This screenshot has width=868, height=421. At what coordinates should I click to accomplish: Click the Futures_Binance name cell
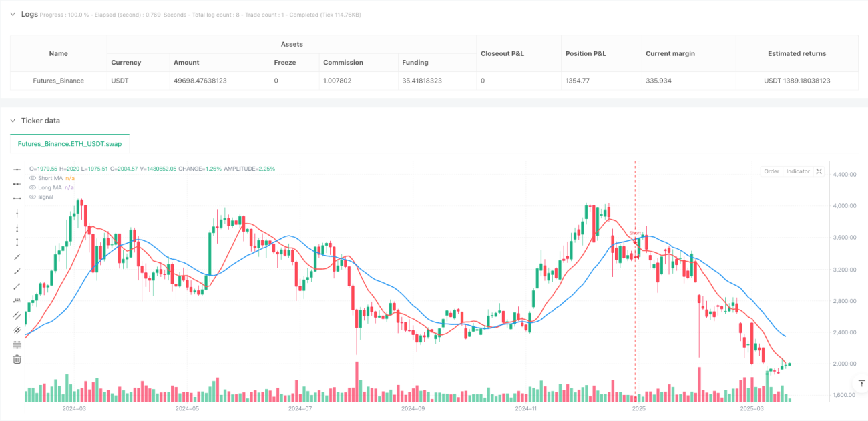(59, 81)
